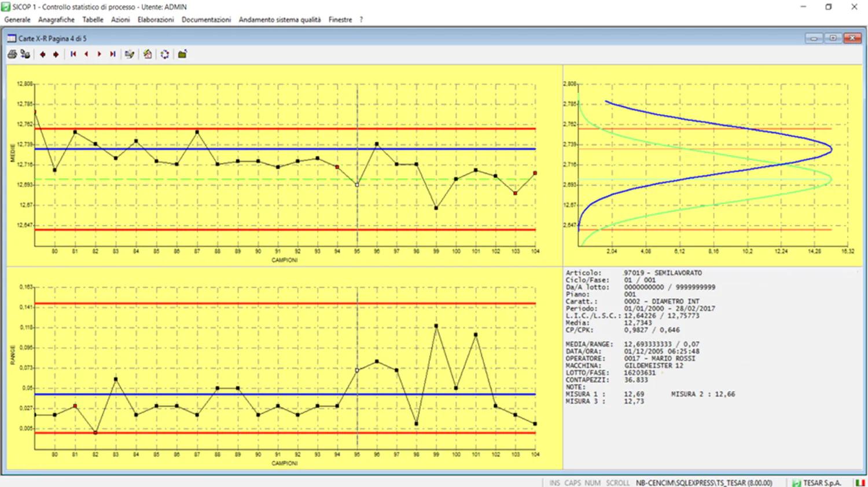Open the notes edit toolbar icon
The height and width of the screenshot is (487, 868).
click(x=130, y=54)
